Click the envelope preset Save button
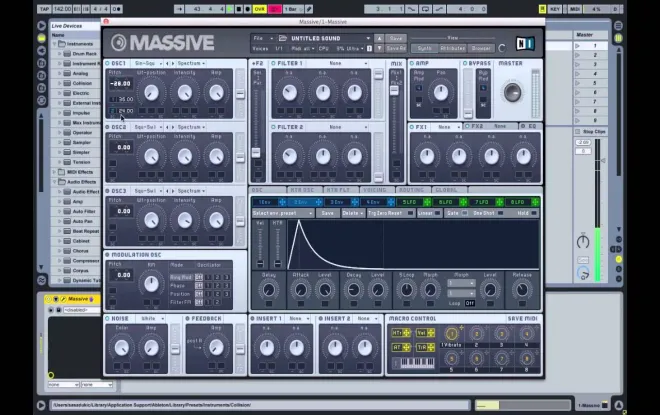This screenshot has height=415, width=660. pos(327,213)
